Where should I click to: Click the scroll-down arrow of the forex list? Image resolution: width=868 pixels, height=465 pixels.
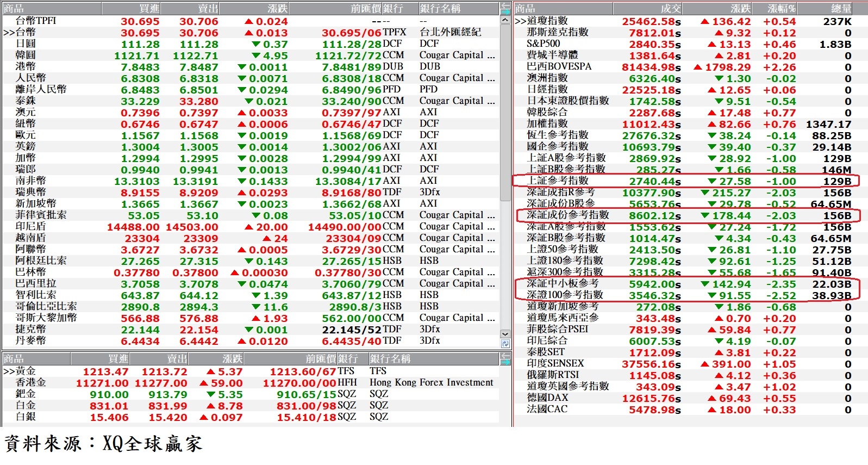(x=505, y=334)
